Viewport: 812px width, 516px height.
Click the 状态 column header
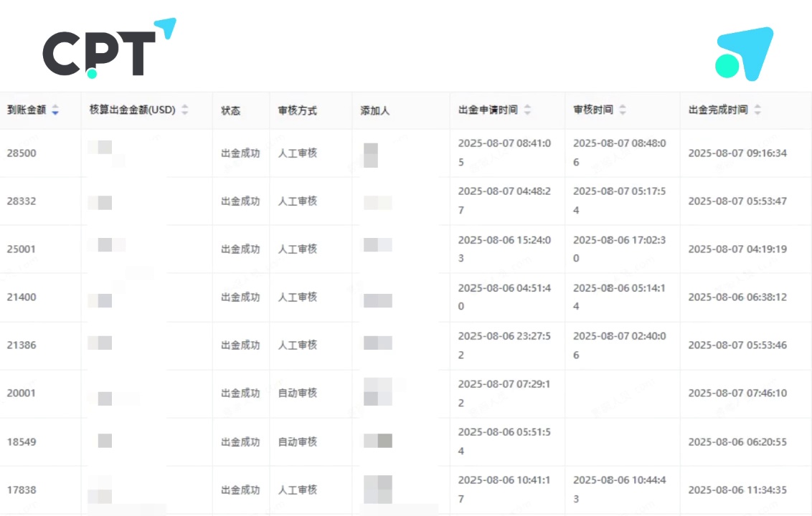tap(230, 110)
